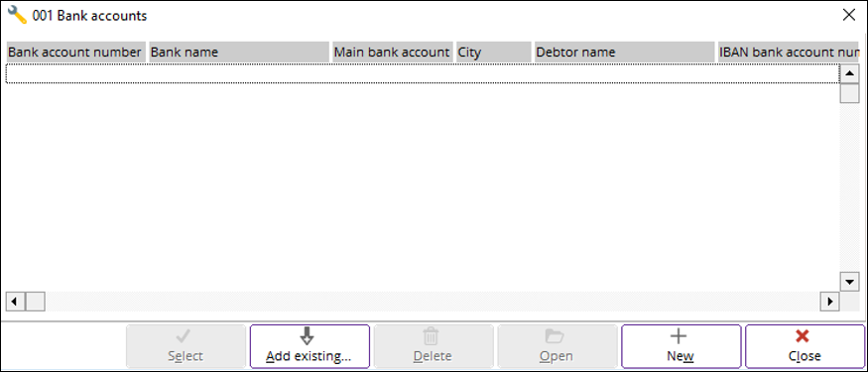This screenshot has width=868, height=372.
Task: Click the Main bank account column header
Action: click(393, 52)
